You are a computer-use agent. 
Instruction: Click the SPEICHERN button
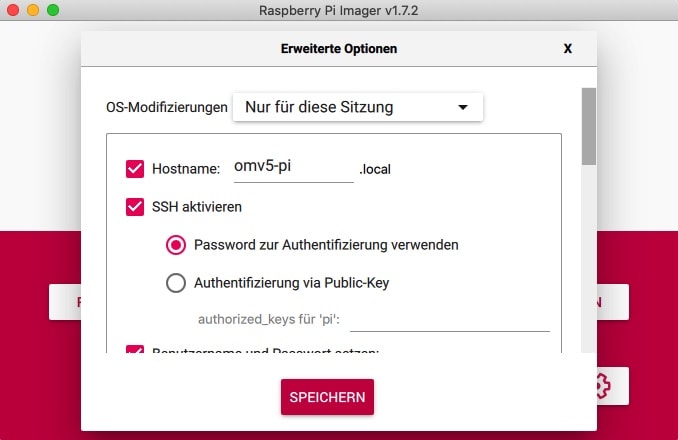coord(327,397)
